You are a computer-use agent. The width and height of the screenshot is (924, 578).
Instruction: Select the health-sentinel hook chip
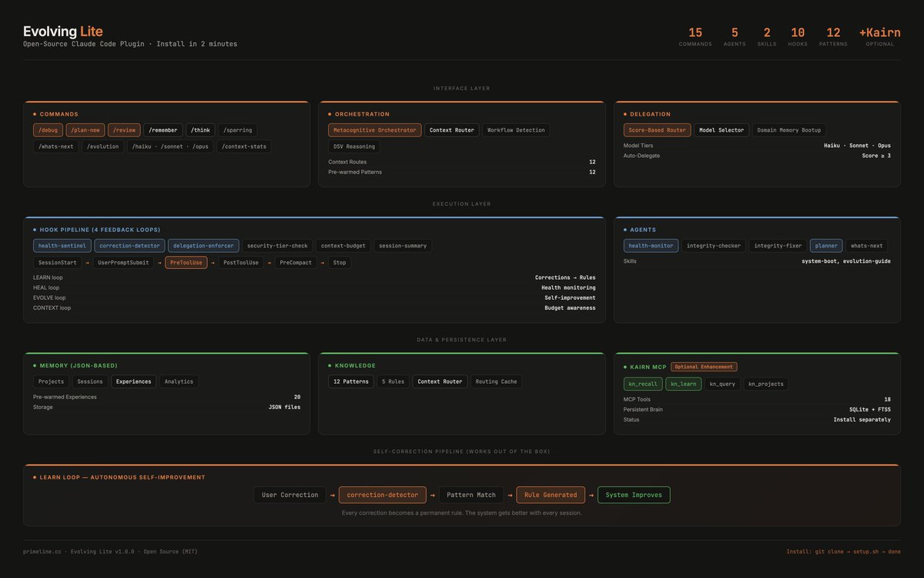click(62, 246)
